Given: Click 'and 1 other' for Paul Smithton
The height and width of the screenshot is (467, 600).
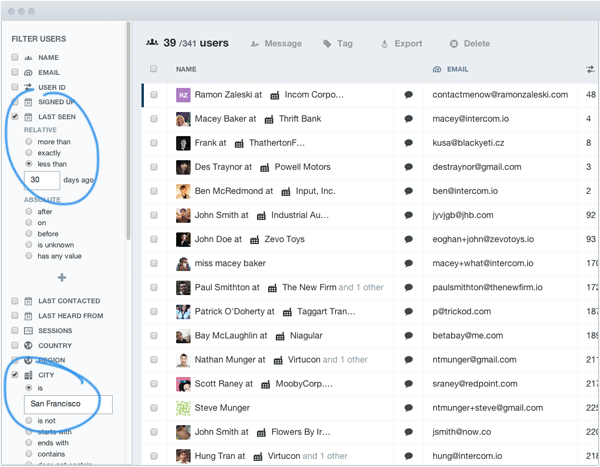Looking at the screenshot, I should 361,287.
